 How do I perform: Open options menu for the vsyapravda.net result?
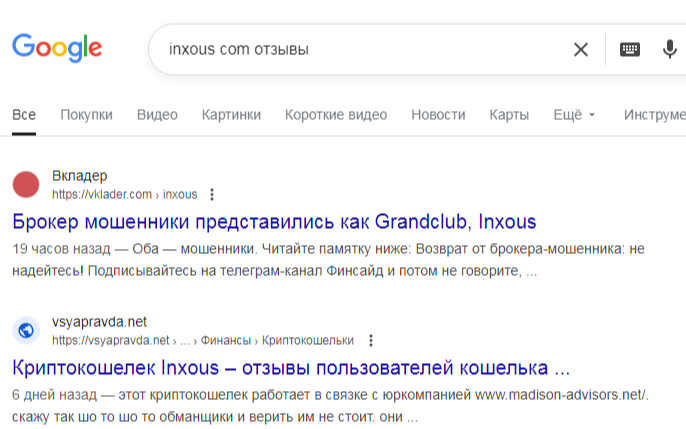coord(371,340)
